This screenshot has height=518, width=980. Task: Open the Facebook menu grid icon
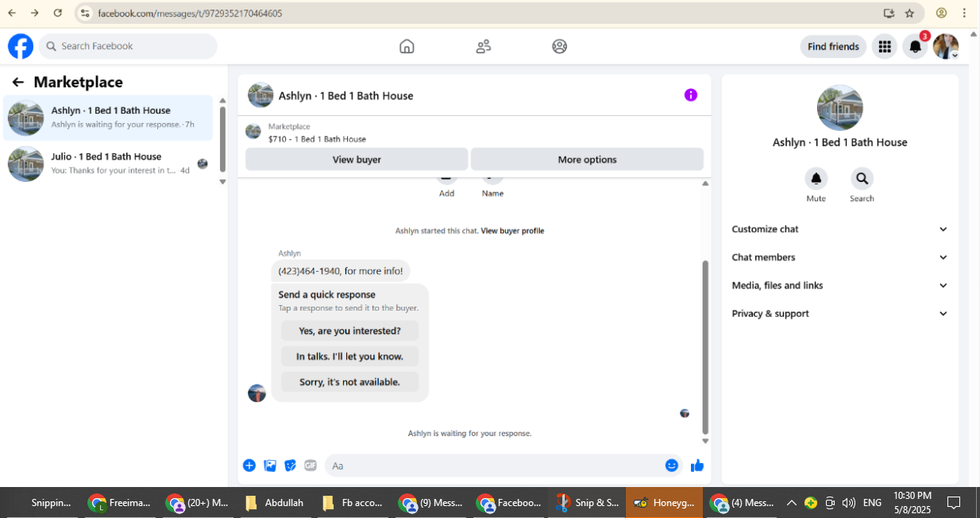(884, 47)
